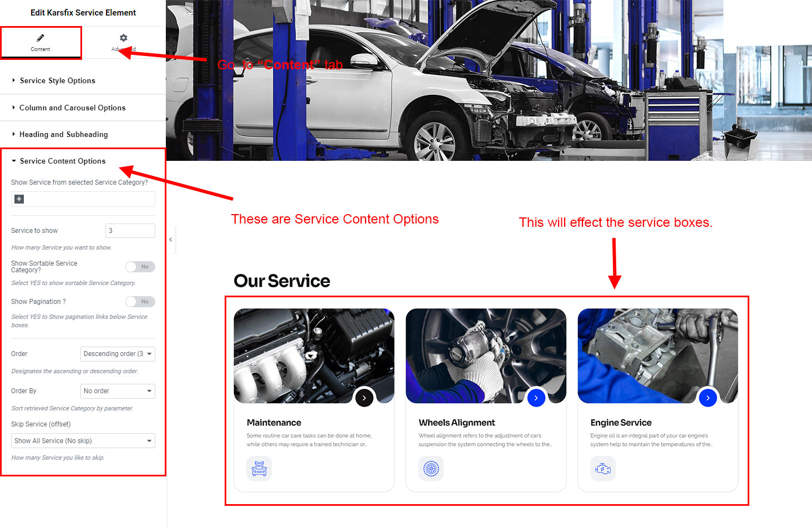Enable the Show Pagination toggle

tap(140, 302)
